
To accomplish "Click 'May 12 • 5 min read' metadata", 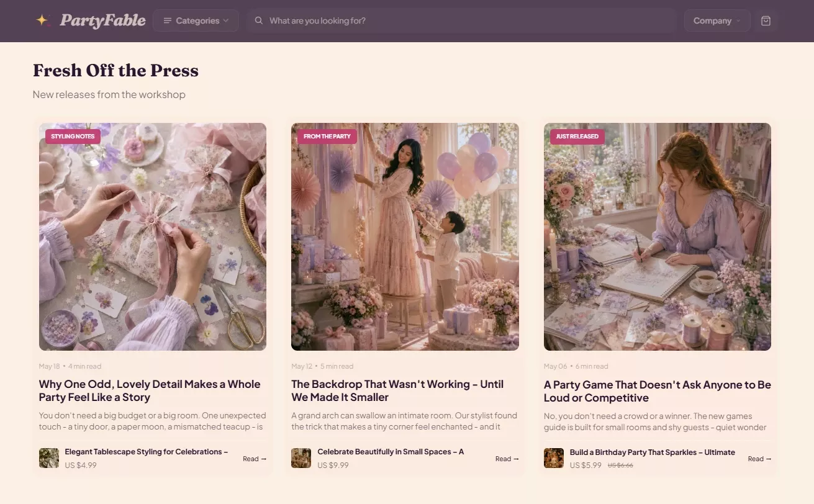I will pos(322,366).
